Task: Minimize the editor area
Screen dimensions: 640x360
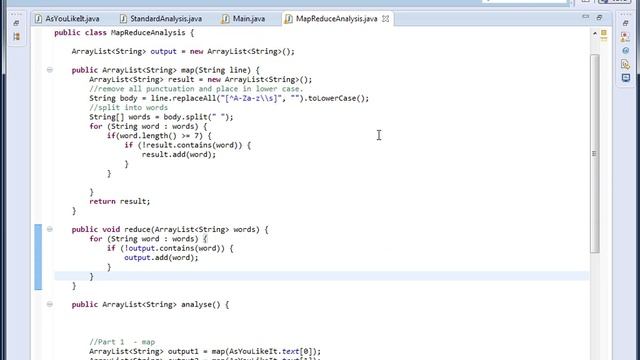Action: click(x=586, y=17)
